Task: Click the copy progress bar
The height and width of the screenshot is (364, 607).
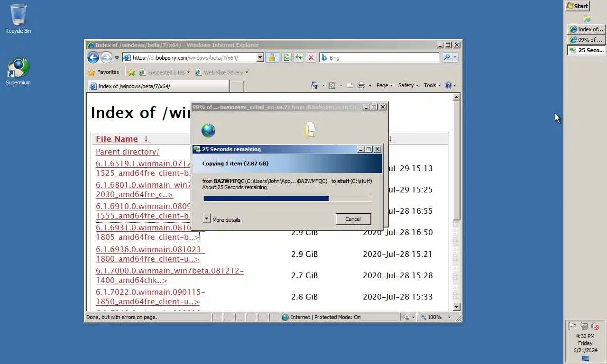Action: pos(287,198)
